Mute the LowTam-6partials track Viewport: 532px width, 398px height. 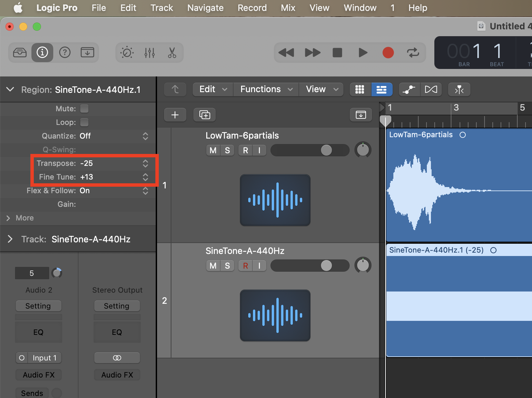[x=213, y=151]
